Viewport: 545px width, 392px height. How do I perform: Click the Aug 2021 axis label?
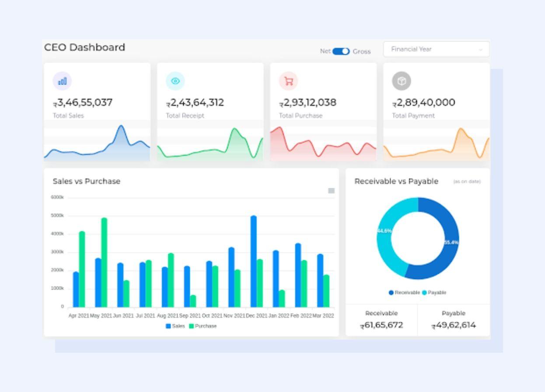point(168,315)
